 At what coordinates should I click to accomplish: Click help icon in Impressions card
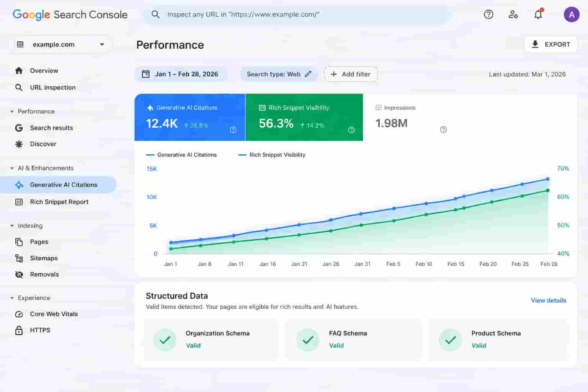pyautogui.click(x=443, y=130)
